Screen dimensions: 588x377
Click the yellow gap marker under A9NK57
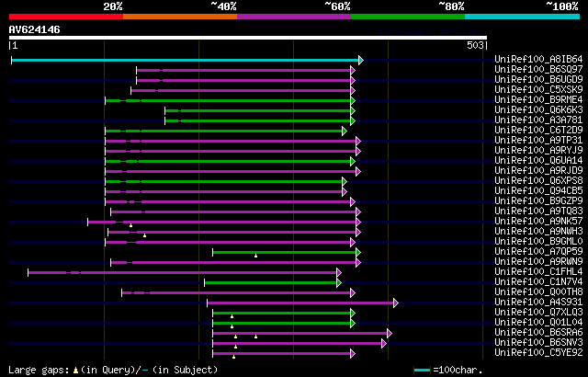tap(130, 225)
